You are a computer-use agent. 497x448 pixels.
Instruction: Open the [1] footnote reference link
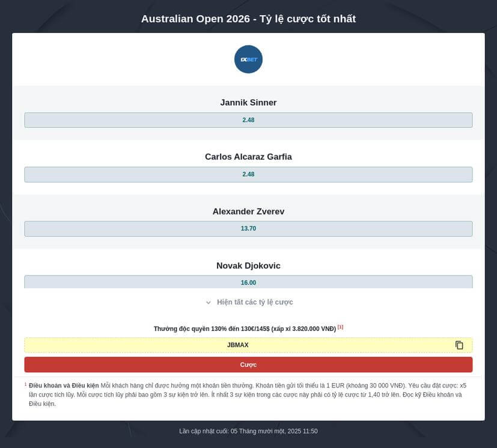click(x=340, y=326)
